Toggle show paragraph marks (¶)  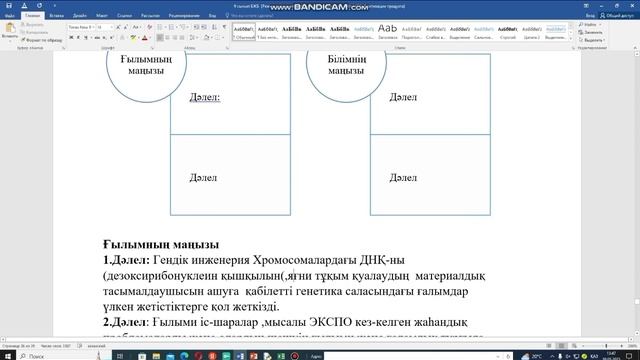click(224, 27)
